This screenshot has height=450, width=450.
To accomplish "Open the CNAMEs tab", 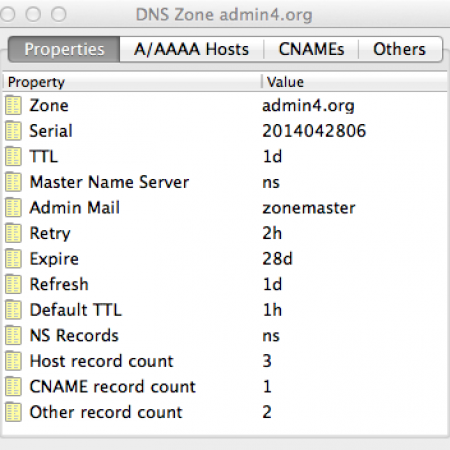I will (x=311, y=49).
